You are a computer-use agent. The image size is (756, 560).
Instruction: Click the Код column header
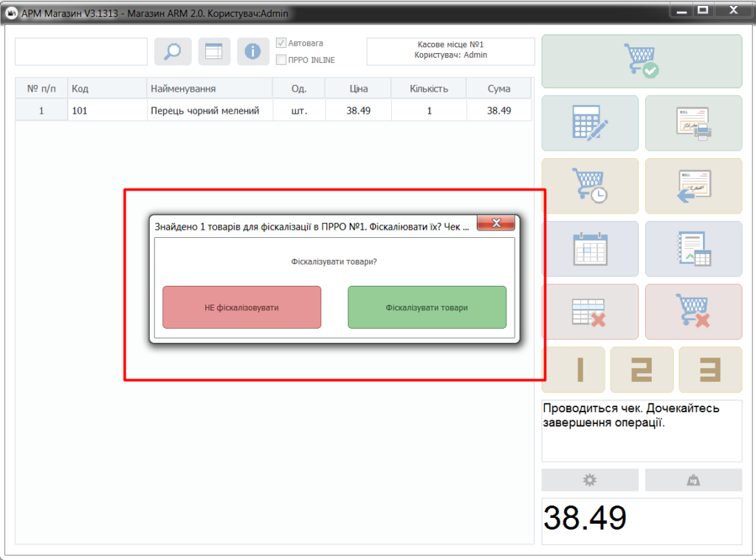[106, 88]
